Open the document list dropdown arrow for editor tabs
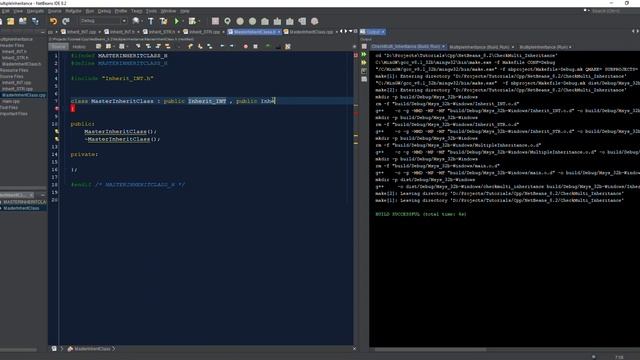 pyautogui.click(x=351, y=31)
